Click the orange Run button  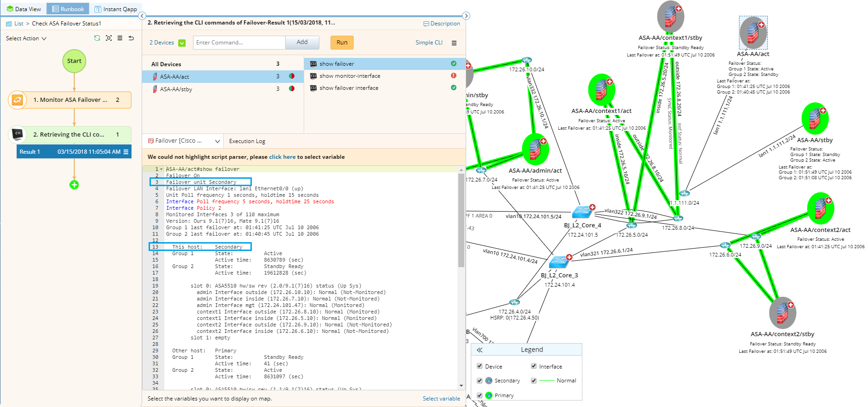[x=342, y=42]
